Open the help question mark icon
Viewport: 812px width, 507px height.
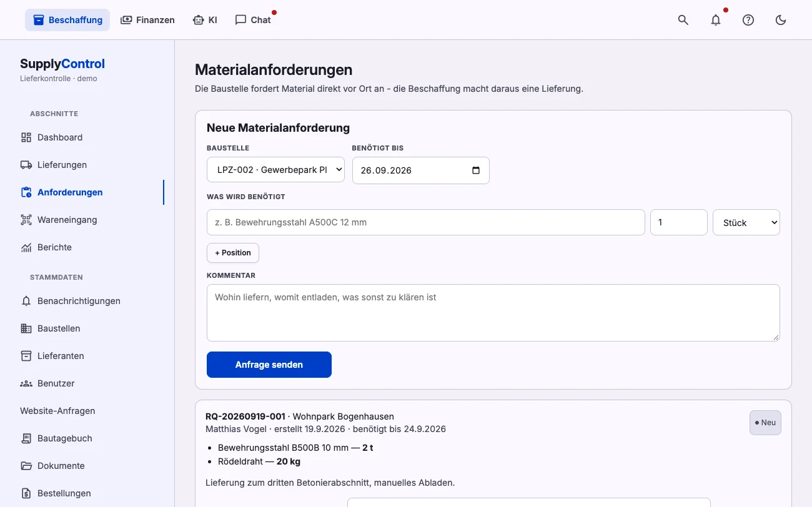(748, 20)
